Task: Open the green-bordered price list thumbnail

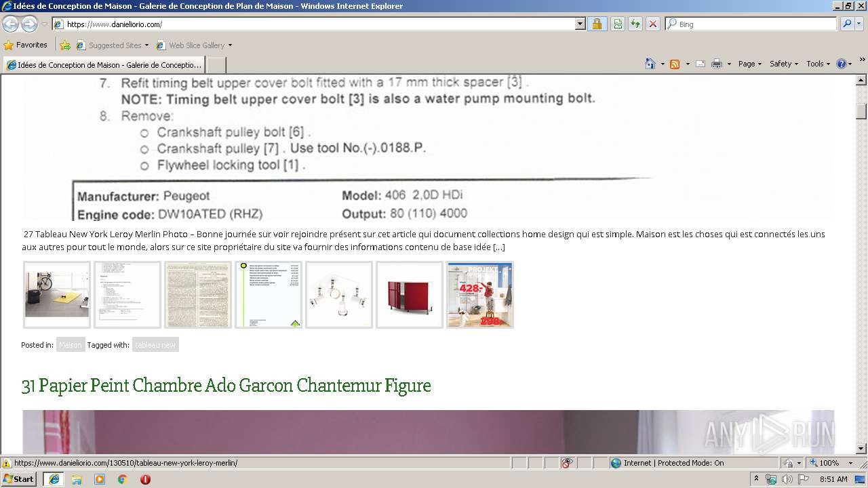Action: click(269, 295)
